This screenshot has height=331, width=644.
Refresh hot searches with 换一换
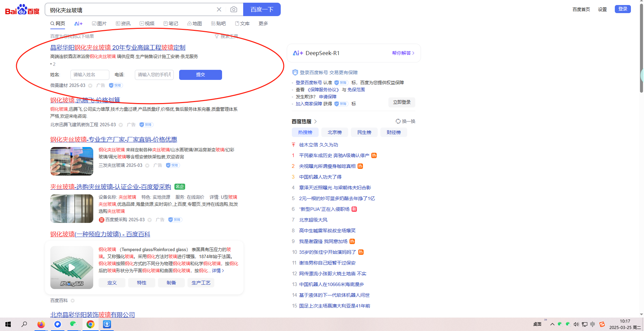pyautogui.click(x=405, y=121)
